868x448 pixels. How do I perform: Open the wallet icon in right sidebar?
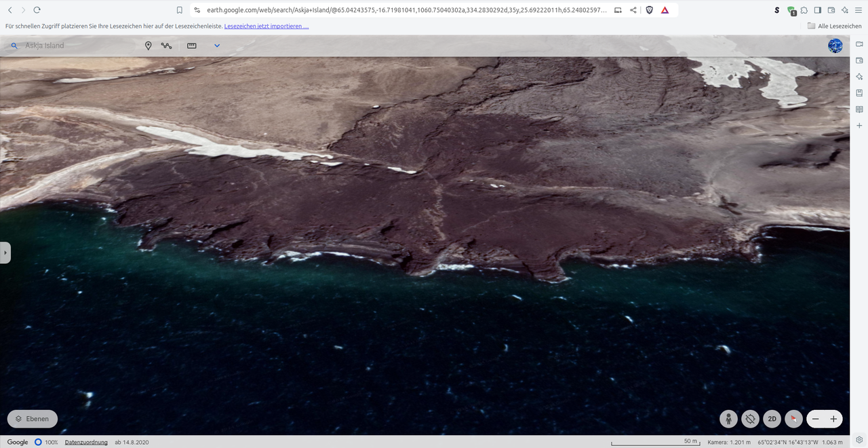pyautogui.click(x=859, y=60)
